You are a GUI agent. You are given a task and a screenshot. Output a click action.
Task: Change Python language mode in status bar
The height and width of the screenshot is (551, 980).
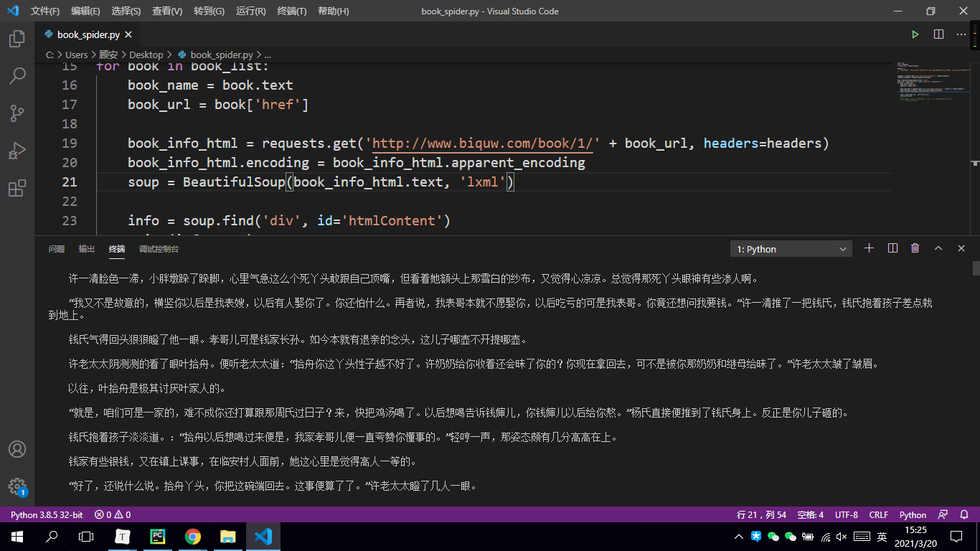pos(913,514)
